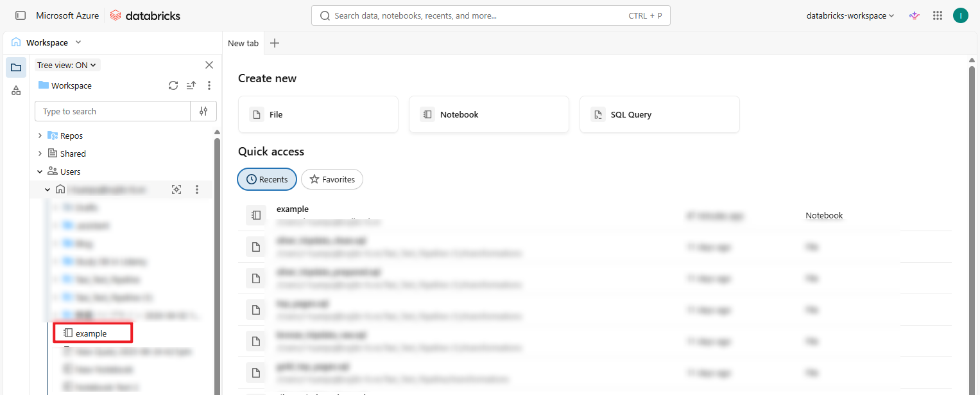Open the databricks-workspace switcher dropdown

(x=850, y=15)
